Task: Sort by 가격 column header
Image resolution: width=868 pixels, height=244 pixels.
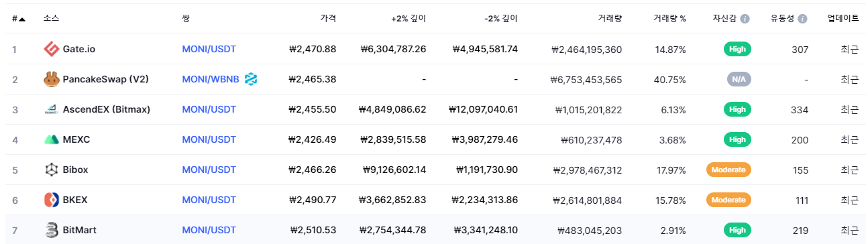Action: [328, 19]
